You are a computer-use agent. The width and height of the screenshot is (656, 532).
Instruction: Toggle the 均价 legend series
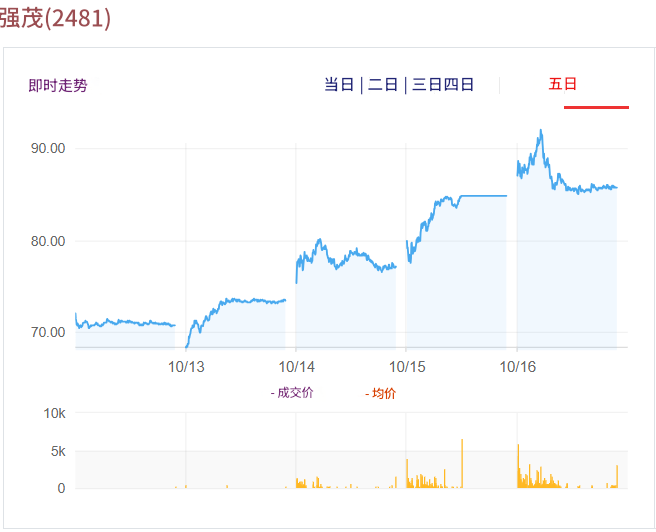click(x=381, y=393)
